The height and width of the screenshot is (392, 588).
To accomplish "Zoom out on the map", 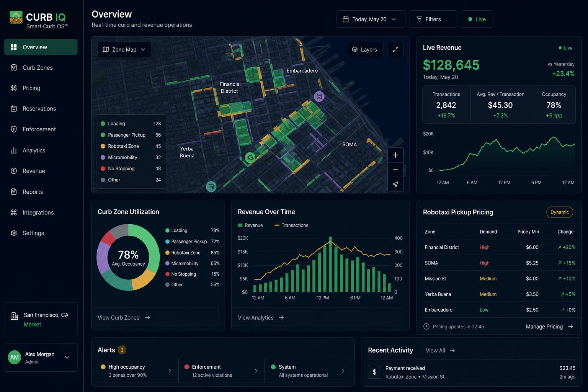I will (x=395, y=170).
